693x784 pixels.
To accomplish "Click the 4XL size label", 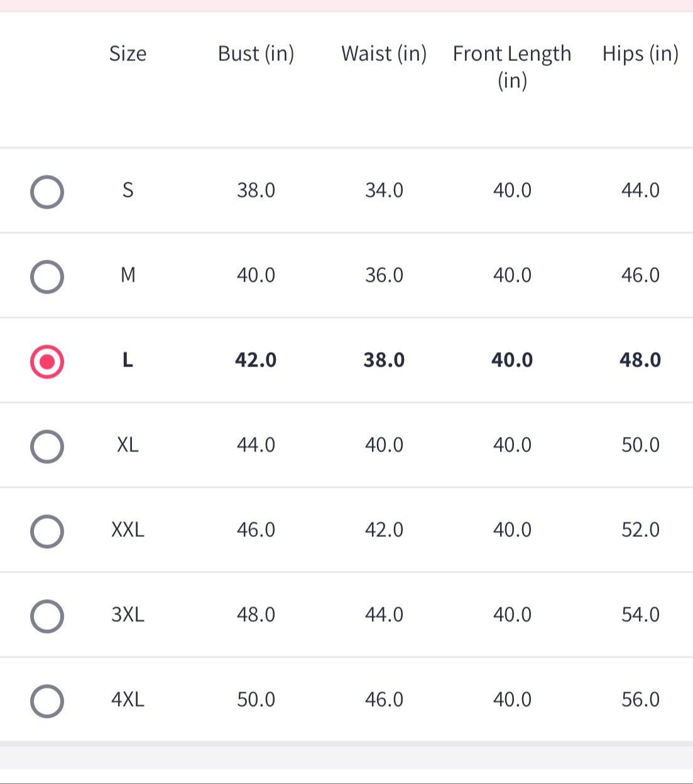I will [x=128, y=699].
